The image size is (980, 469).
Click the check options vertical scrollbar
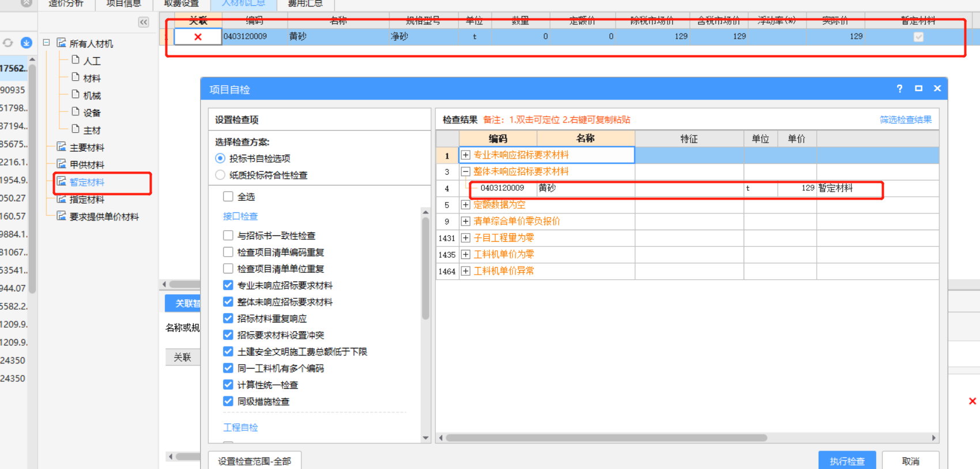pyautogui.click(x=425, y=268)
